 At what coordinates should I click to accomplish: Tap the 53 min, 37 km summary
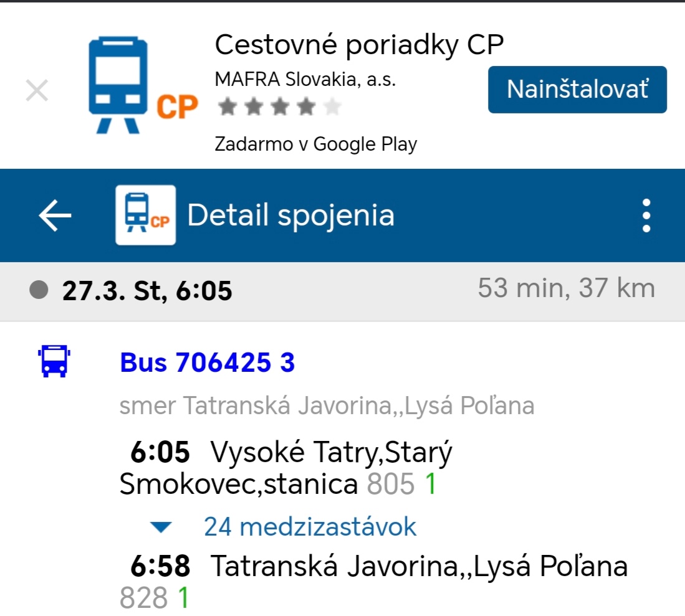[566, 288]
